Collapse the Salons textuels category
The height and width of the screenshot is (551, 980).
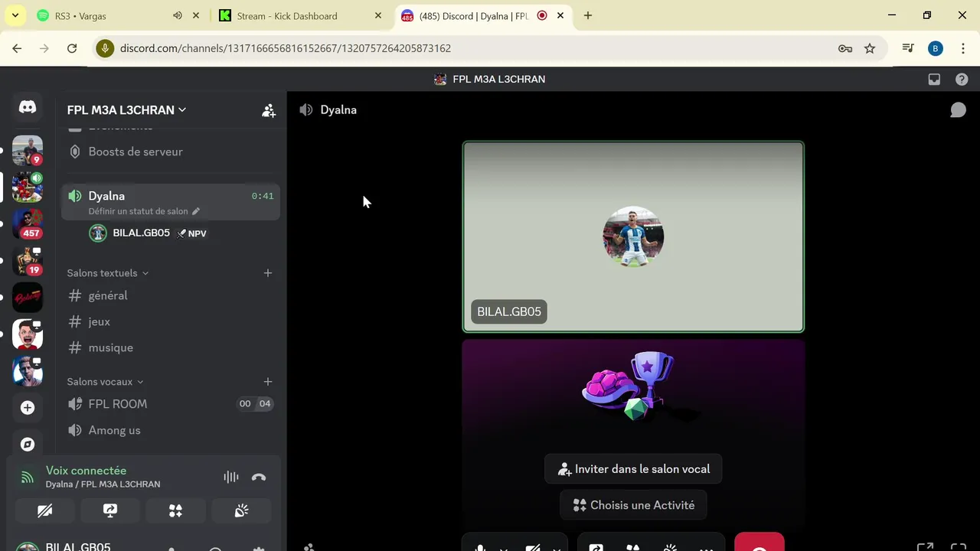point(107,273)
